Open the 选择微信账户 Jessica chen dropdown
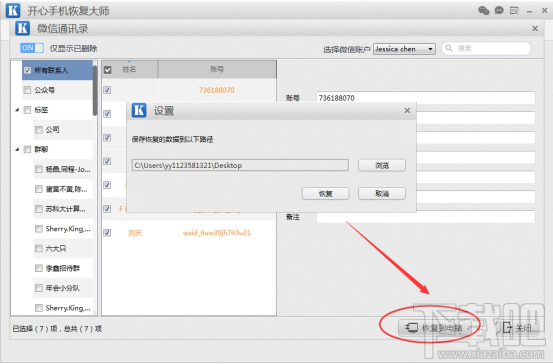Screen dimensions: 553x364 pyautogui.click(x=405, y=49)
